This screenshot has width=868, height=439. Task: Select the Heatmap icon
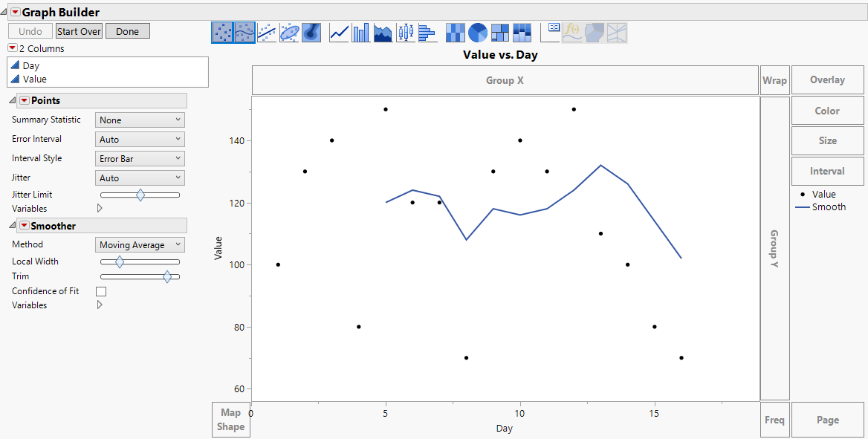click(x=456, y=33)
